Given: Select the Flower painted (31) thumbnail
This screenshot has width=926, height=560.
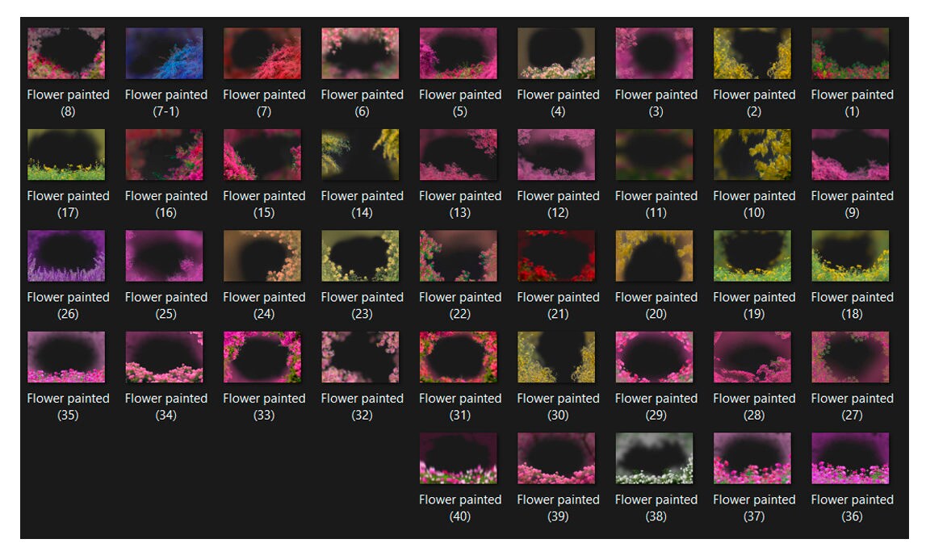Looking at the screenshot, I should pyautogui.click(x=459, y=357).
